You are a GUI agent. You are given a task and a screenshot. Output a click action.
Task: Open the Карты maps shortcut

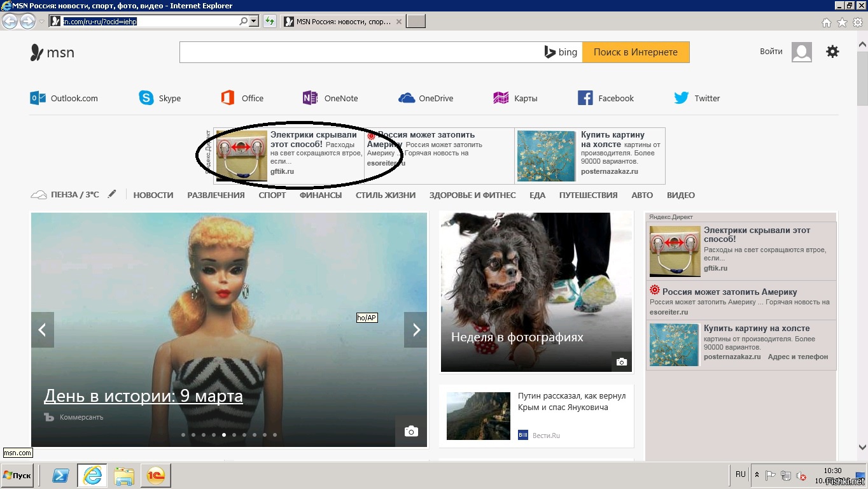515,98
